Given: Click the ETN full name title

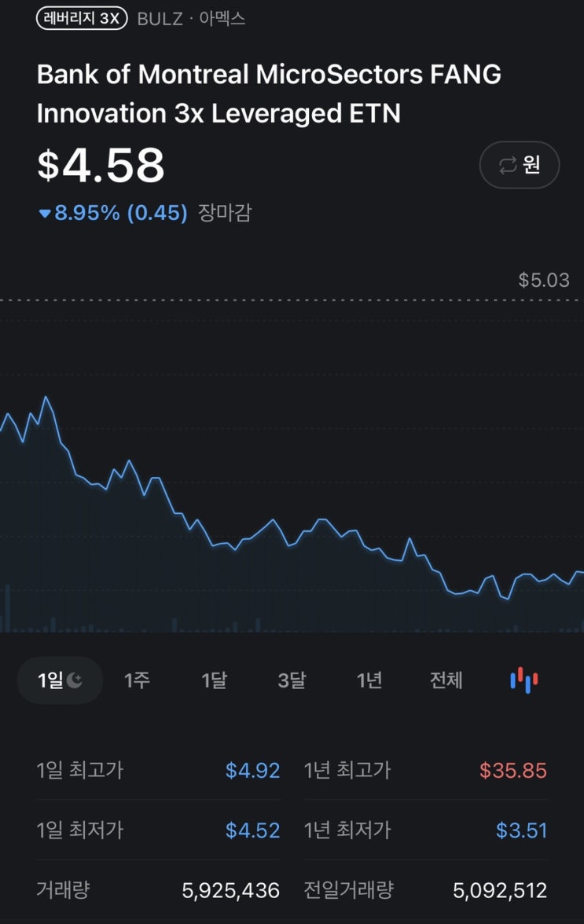Looking at the screenshot, I should click(270, 93).
